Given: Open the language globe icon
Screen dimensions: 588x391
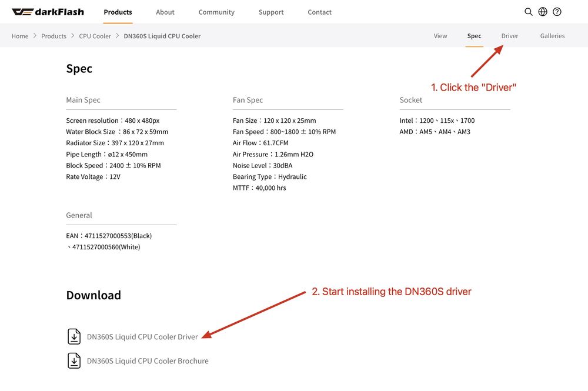Looking at the screenshot, I should click(x=543, y=12).
